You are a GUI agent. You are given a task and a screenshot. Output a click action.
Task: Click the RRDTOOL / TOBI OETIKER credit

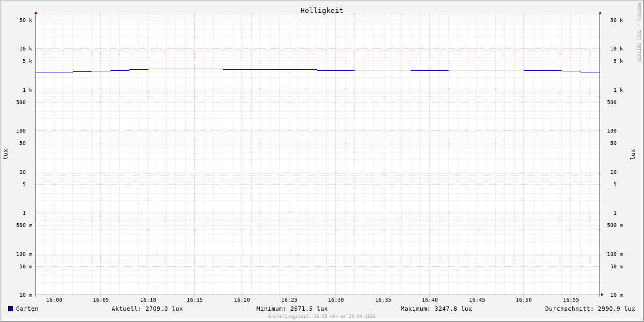[639, 32]
